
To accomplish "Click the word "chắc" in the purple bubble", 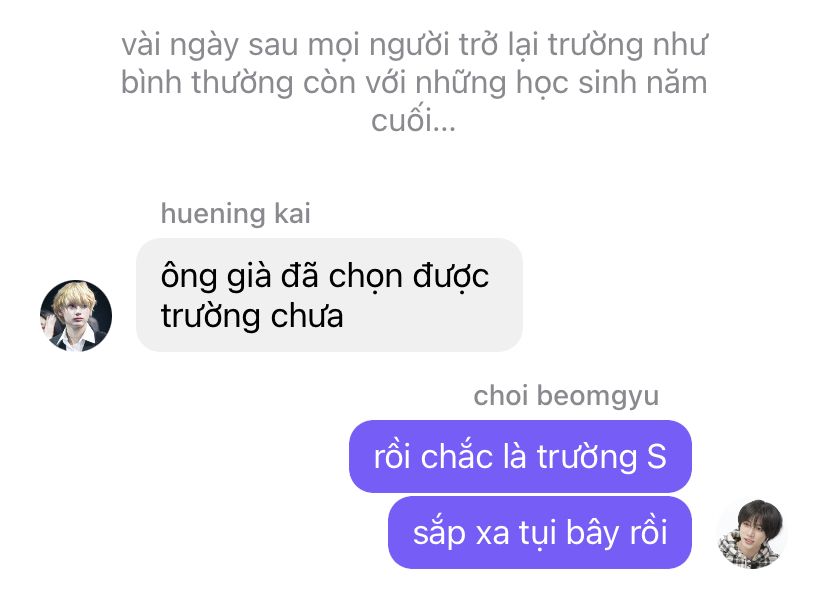I will [456, 456].
